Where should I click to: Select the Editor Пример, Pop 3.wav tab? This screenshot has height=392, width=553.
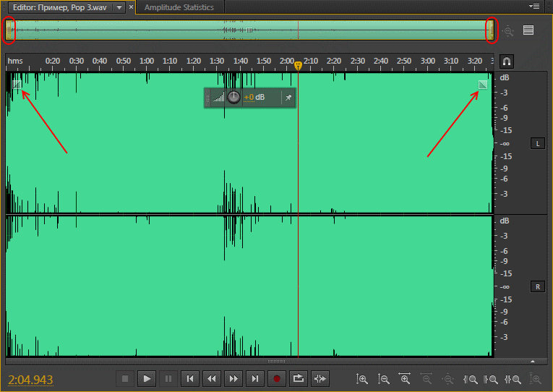[58, 7]
